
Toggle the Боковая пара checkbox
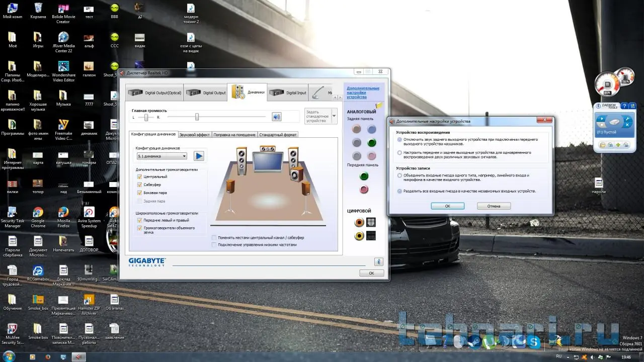coord(140,193)
